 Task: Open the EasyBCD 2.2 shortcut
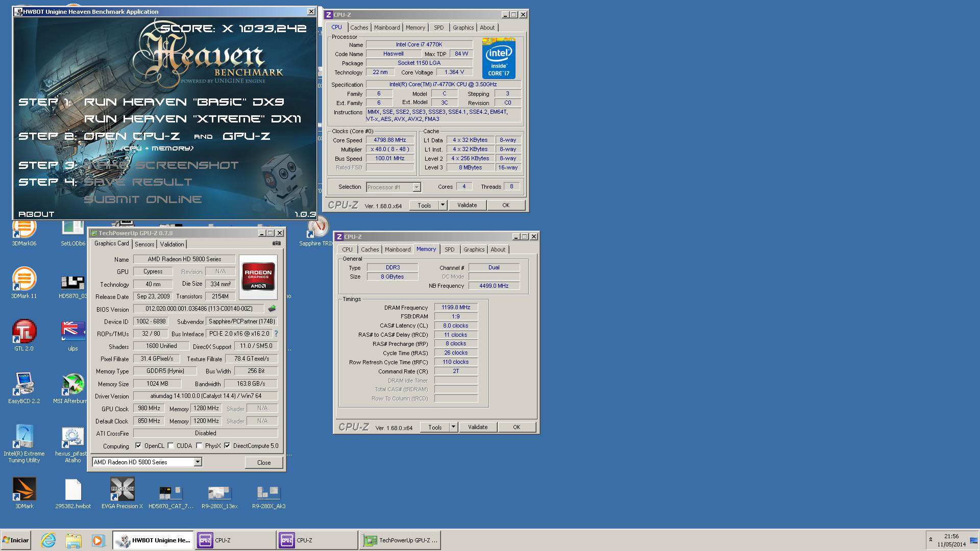[24, 388]
